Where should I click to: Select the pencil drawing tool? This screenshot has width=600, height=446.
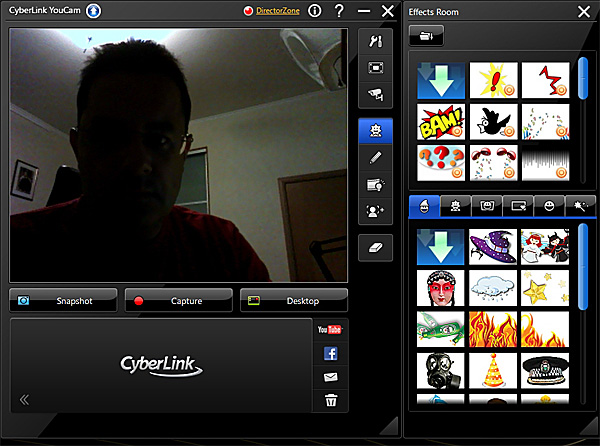tap(376, 157)
